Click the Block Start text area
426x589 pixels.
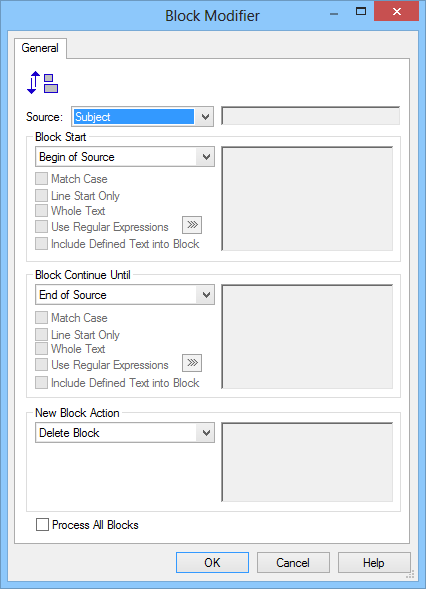tap(307, 199)
